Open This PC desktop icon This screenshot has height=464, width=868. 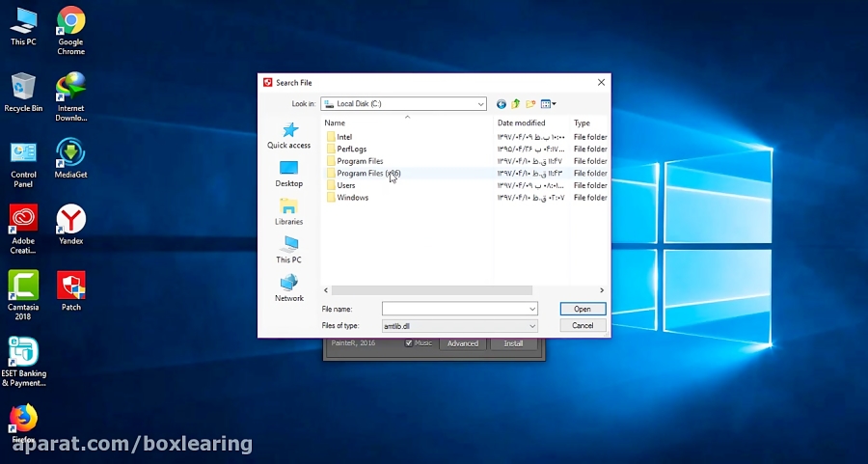[x=23, y=27]
